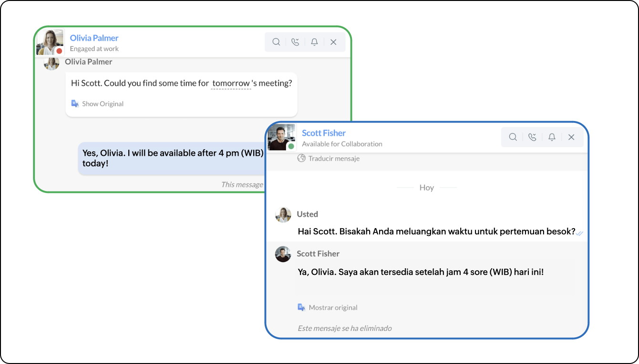
Task: Toggle translation with the Traducir mensaje option
Action: click(x=334, y=158)
